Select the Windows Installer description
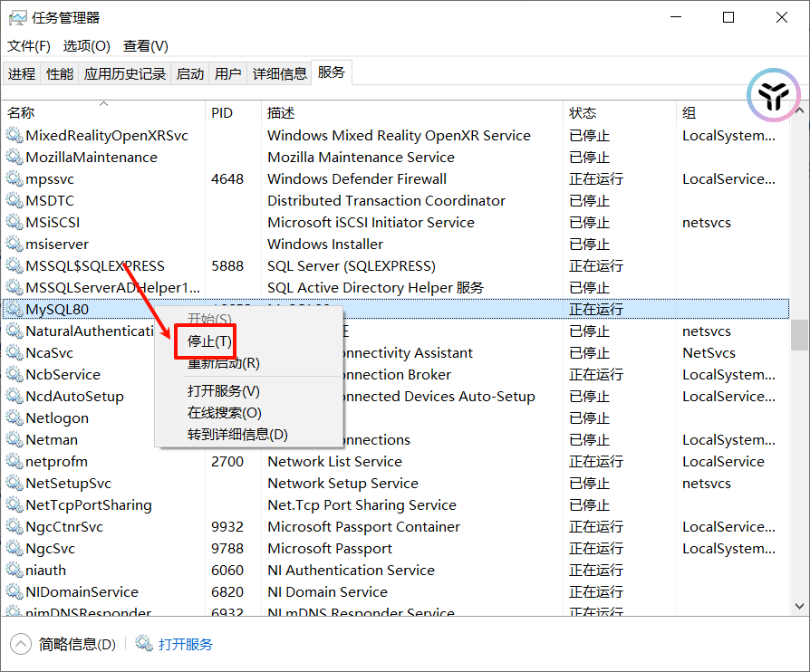 pyautogui.click(x=325, y=244)
